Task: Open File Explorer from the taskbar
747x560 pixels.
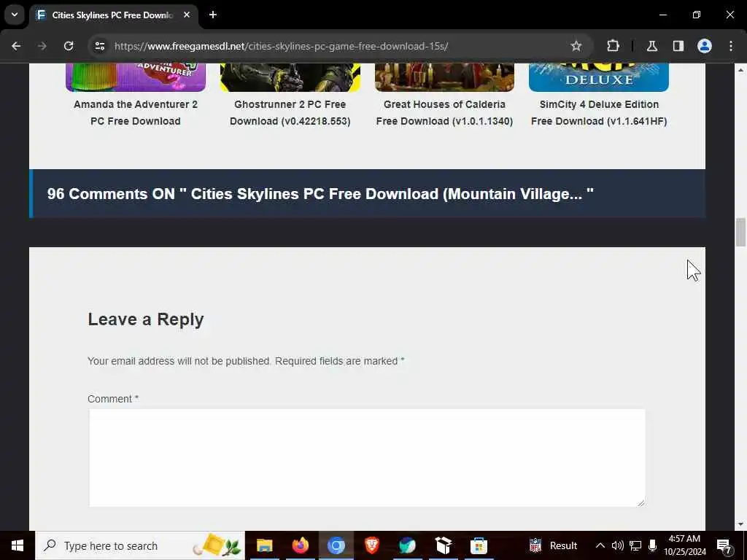Action: (x=264, y=545)
